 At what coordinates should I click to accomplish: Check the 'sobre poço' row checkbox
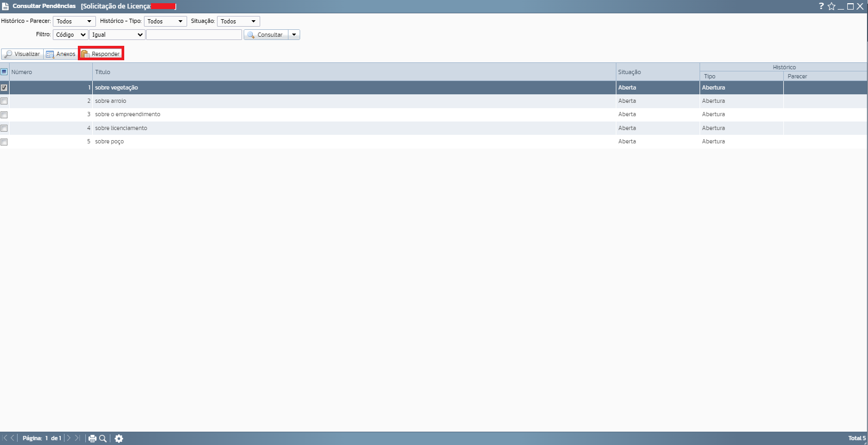4,142
